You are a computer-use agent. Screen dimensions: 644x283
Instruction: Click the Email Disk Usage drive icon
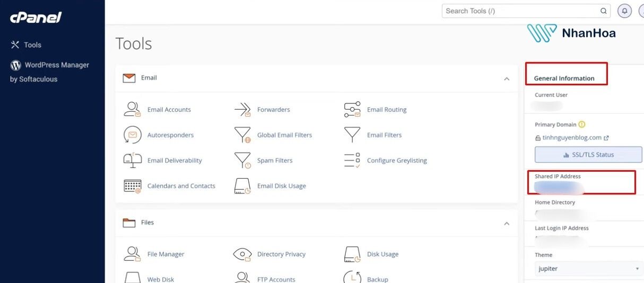click(x=242, y=186)
